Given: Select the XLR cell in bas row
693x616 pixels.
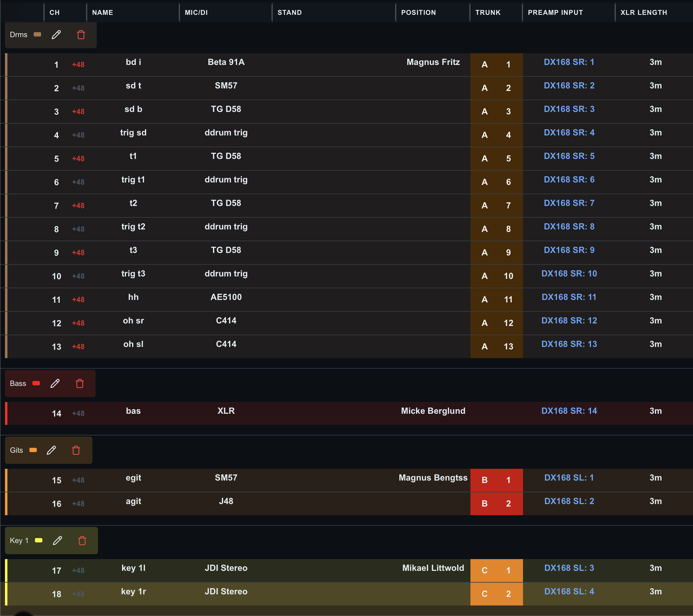Looking at the screenshot, I should [x=226, y=411].
